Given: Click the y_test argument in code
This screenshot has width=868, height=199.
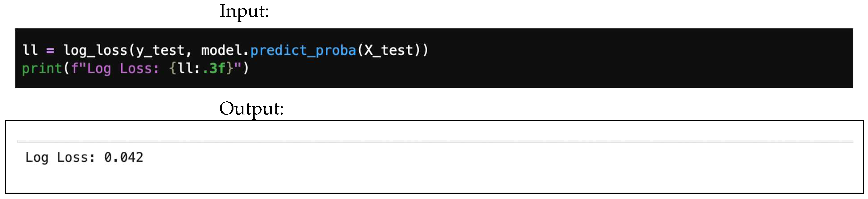Looking at the screenshot, I should 160,50.
